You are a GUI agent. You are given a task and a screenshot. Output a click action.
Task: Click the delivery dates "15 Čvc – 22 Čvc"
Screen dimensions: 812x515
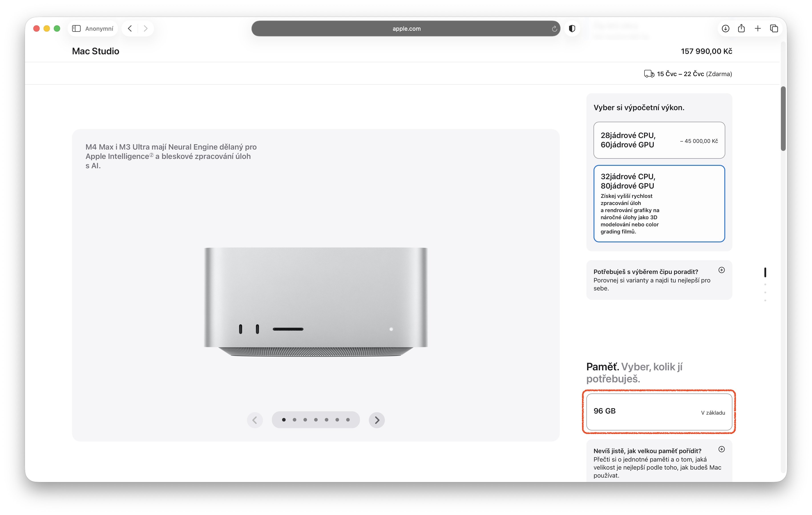pos(680,74)
